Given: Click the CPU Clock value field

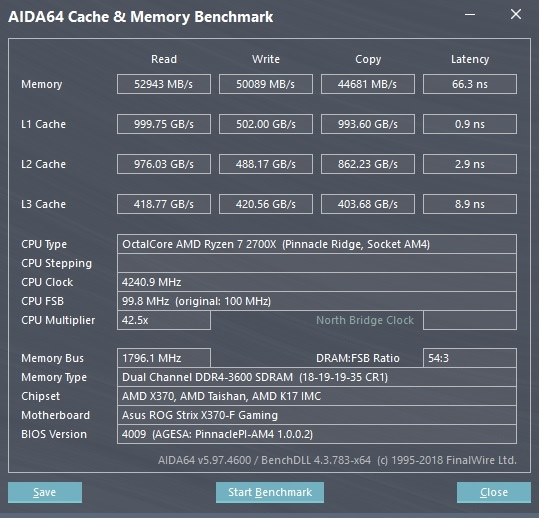Looking at the screenshot, I should pos(317,282).
